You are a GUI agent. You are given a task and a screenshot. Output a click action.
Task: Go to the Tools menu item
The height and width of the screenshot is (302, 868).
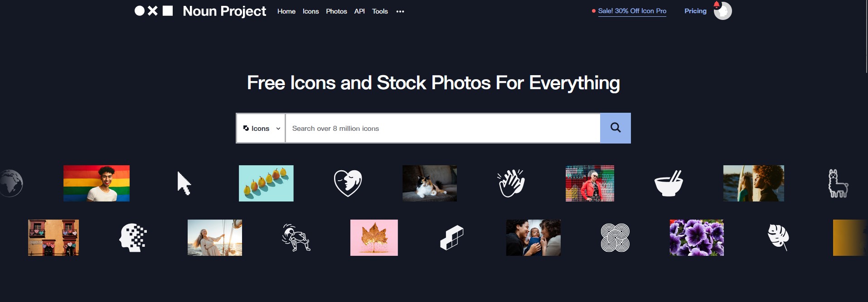(380, 11)
